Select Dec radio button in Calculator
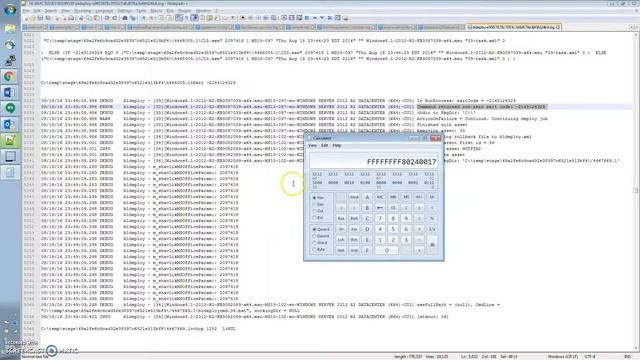 pyautogui.click(x=319, y=204)
